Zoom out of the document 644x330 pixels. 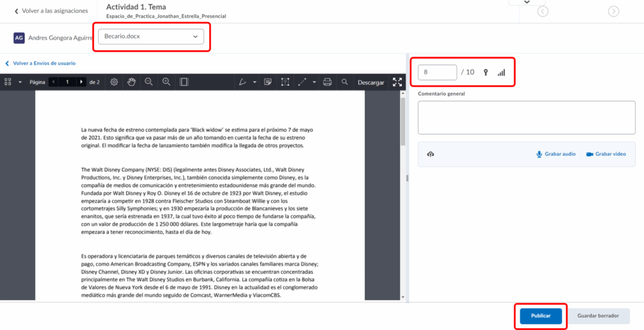[149, 82]
